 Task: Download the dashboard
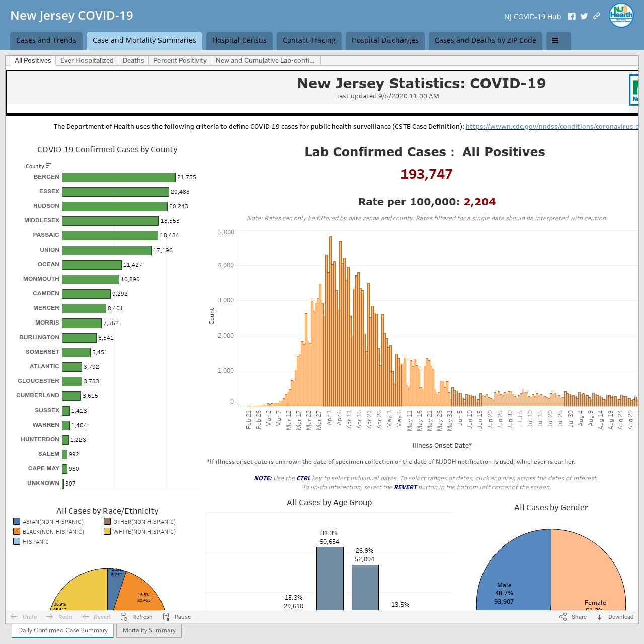pyautogui.click(x=614, y=617)
